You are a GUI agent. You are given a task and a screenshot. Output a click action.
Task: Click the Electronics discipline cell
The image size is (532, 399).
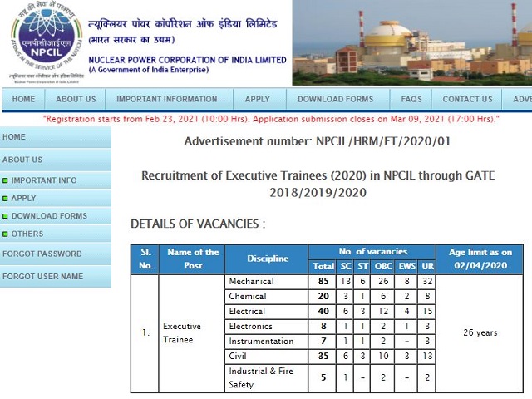tap(266, 326)
